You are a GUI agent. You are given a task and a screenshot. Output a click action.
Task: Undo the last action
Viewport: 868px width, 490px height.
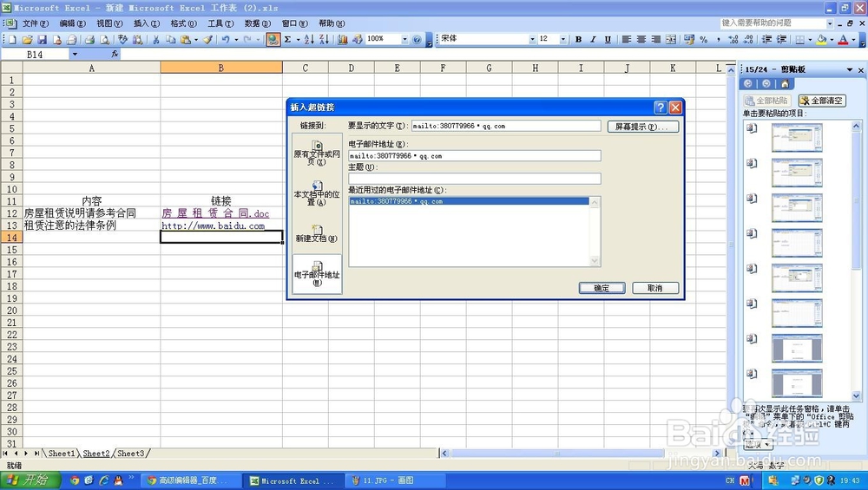(x=226, y=39)
